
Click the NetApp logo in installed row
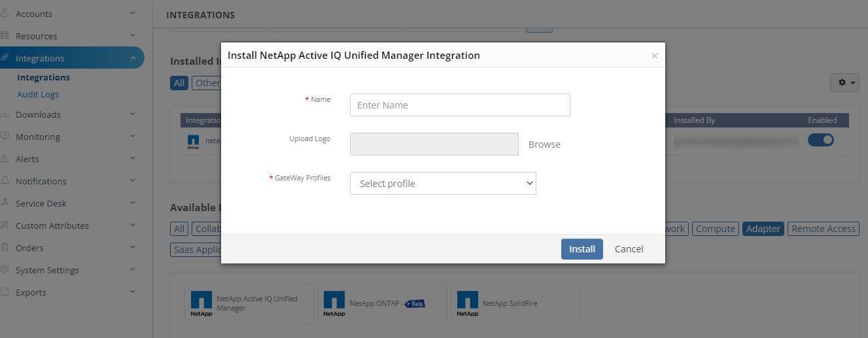pos(193,142)
